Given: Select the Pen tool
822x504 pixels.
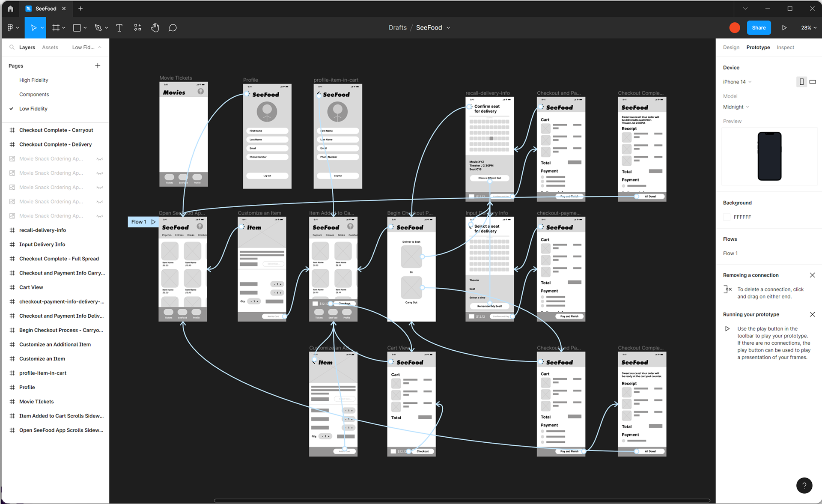Looking at the screenshot, I should tap(98, 28).
